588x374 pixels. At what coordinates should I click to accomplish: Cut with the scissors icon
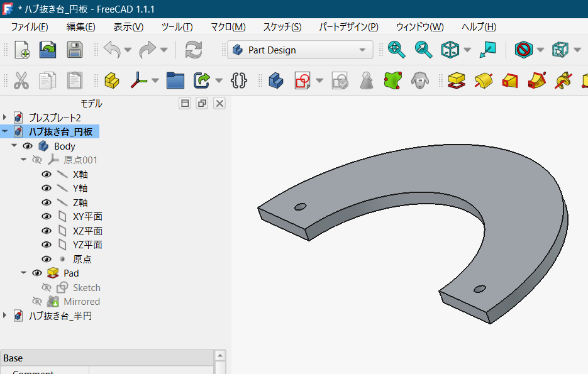point(21,80)
